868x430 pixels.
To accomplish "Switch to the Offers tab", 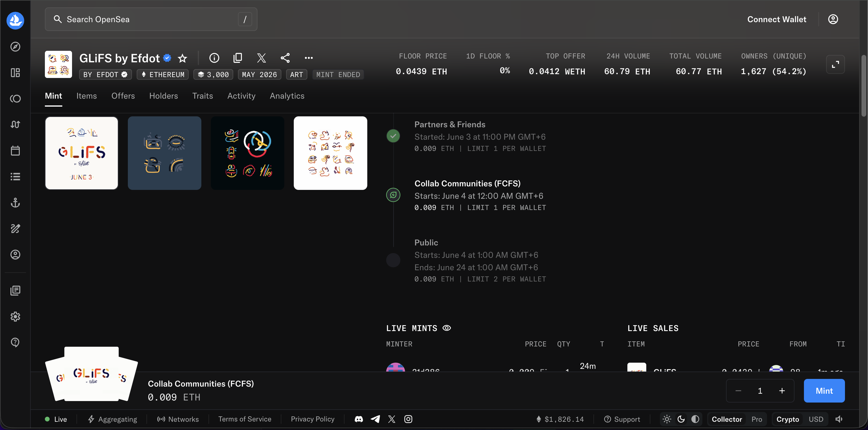I will pos(123,96).
